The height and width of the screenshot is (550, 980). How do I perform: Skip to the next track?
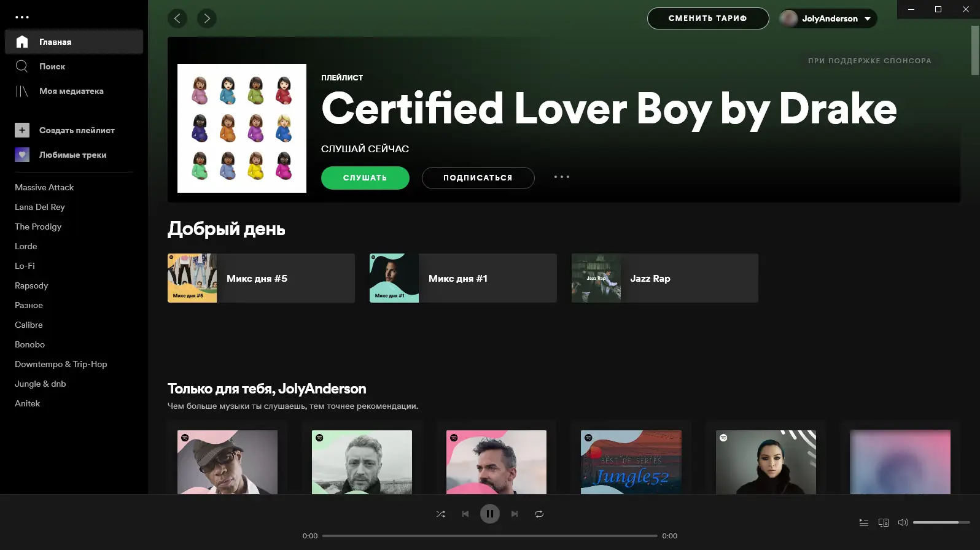[x=515, y=514]
